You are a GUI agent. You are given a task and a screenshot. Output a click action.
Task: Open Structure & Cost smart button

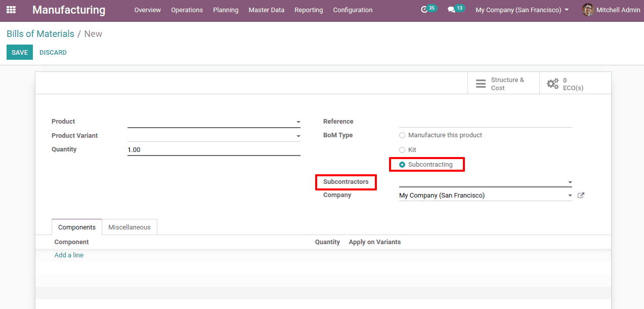click(x=503, y=84)
